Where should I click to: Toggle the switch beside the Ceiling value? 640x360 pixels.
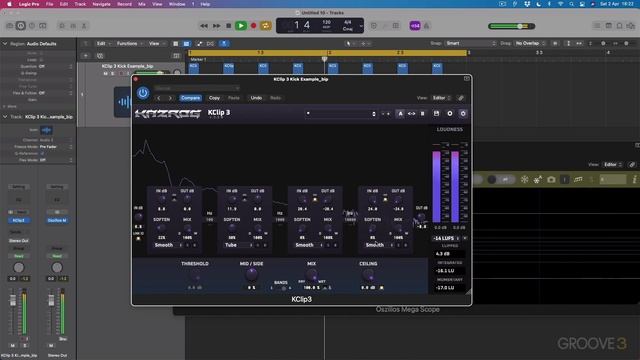point(382,288)
